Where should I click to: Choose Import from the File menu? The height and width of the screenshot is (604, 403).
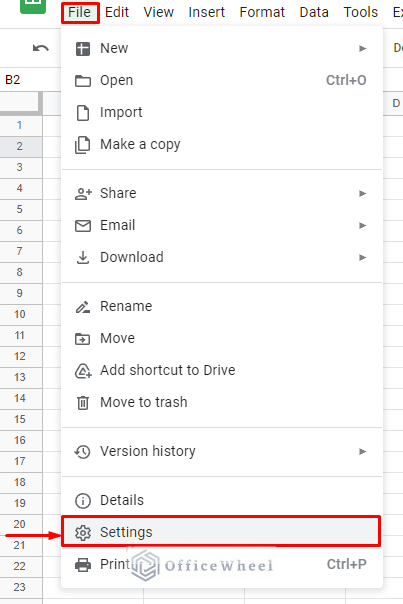click(222, 112)
